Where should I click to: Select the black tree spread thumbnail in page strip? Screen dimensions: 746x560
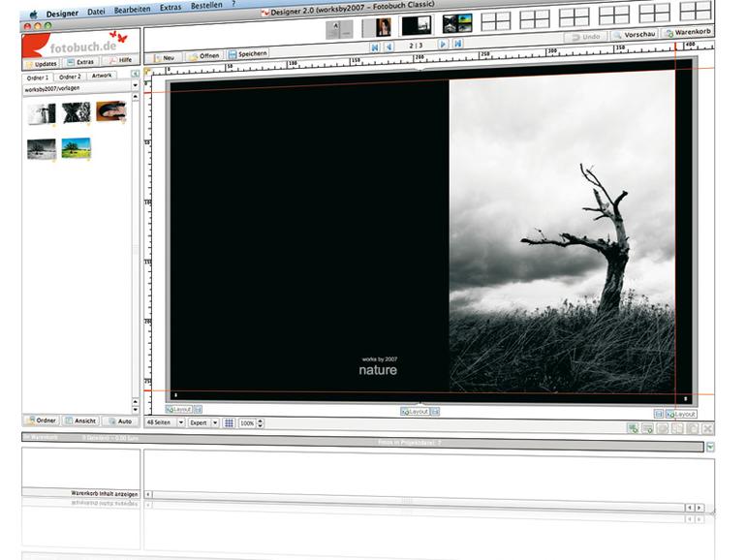click(x=417, y=26)
